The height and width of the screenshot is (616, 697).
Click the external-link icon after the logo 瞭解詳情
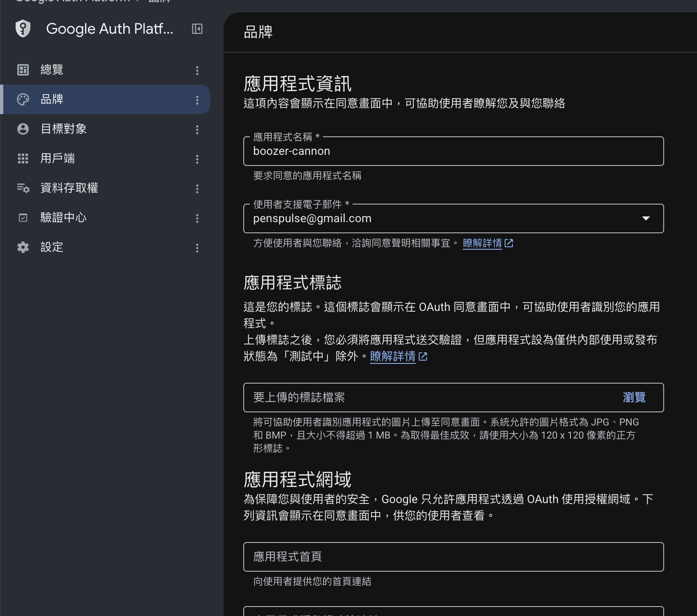coord(423,356)
